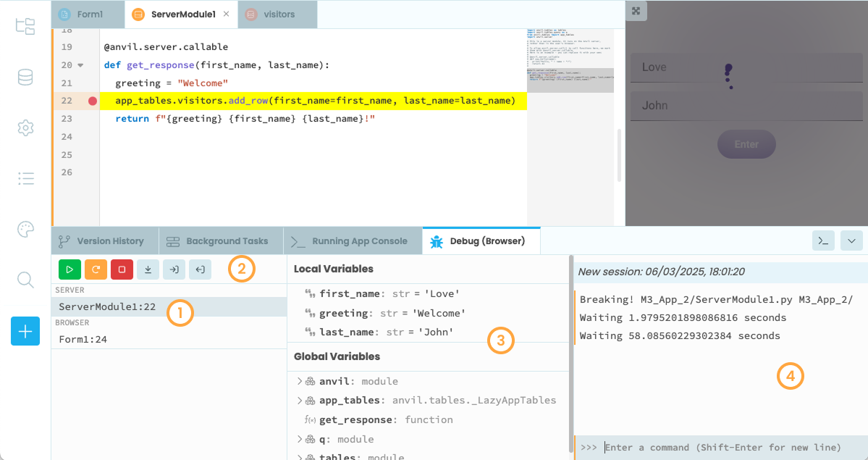Click the expand preview fullscreen icon
The height and width of the screenshot is (460, 868).
click(636, 11)
